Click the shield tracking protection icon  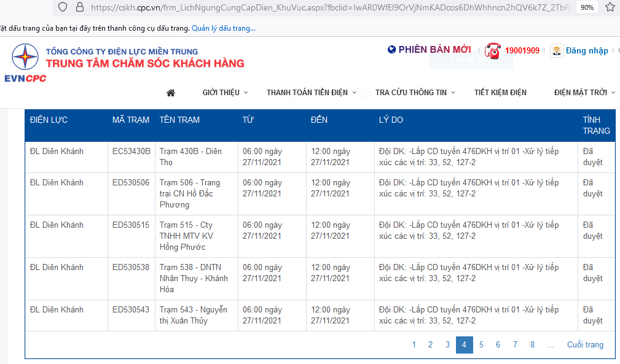pos(62,7)
